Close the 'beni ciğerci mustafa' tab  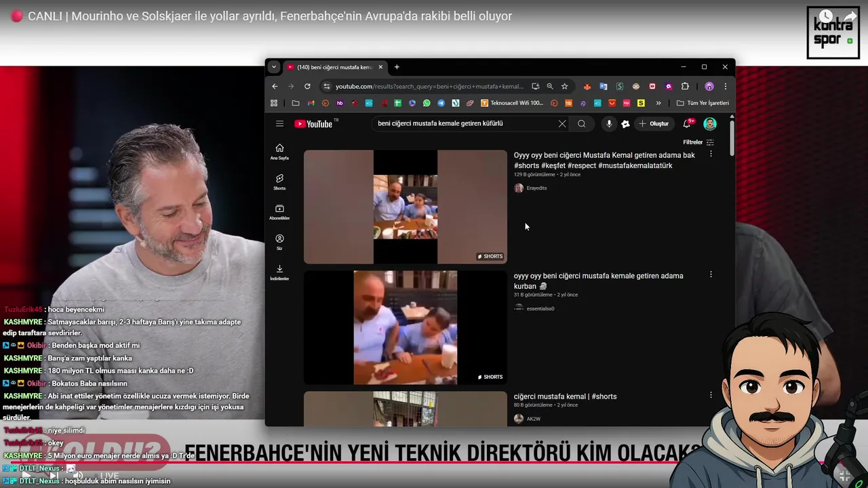click(x=380, y=67)
